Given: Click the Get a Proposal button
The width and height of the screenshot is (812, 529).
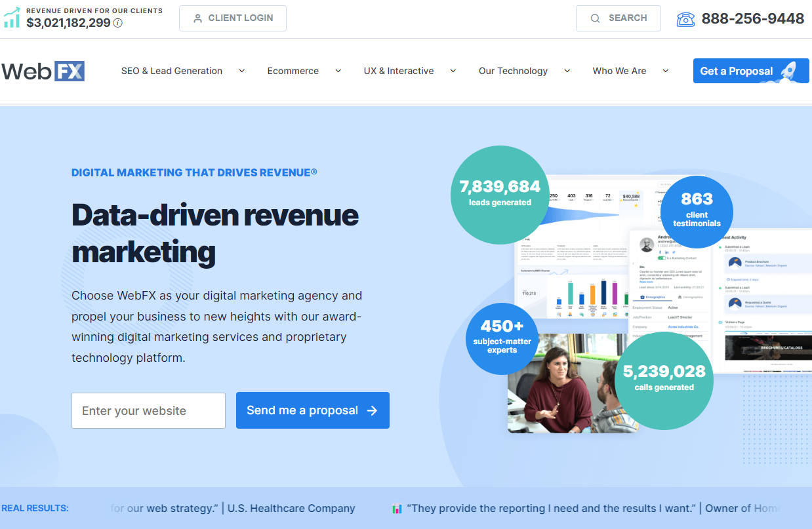Looking at the screenshot, I should pos(751,71).
